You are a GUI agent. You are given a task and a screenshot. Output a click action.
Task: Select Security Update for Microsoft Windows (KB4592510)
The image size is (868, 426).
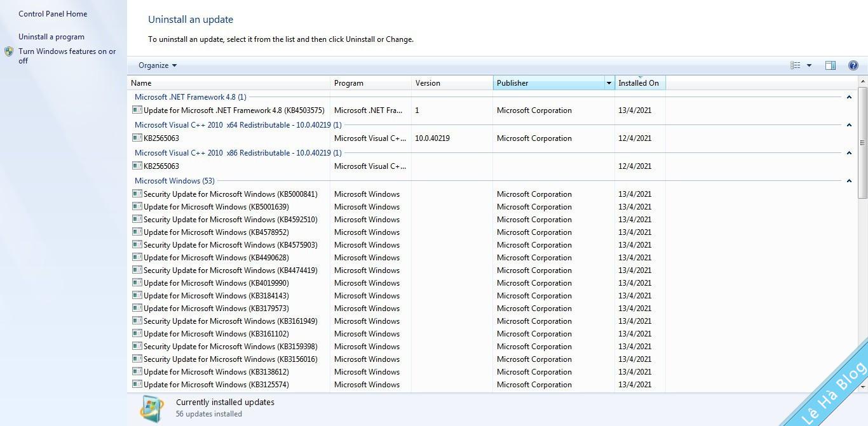coord(231,220)
